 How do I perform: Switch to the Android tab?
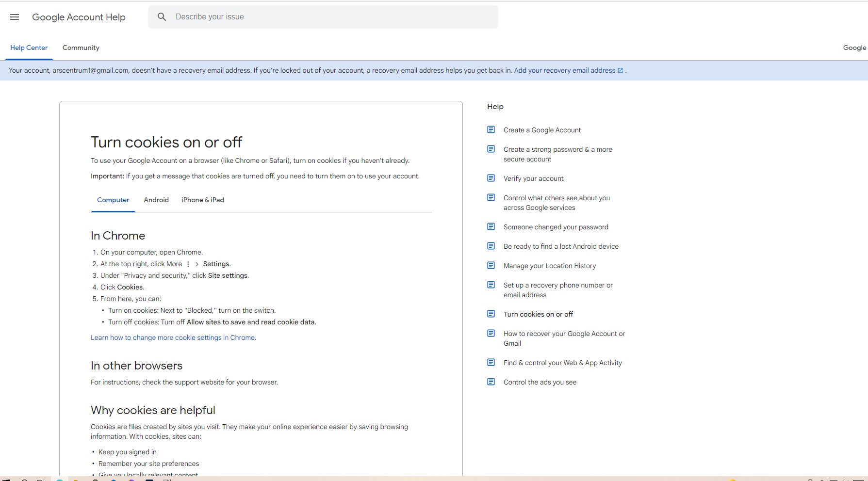pyautogui.click(x=156, y=200)
